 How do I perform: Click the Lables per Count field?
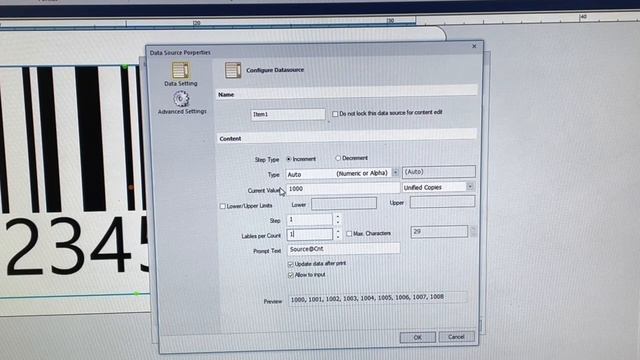310,234
